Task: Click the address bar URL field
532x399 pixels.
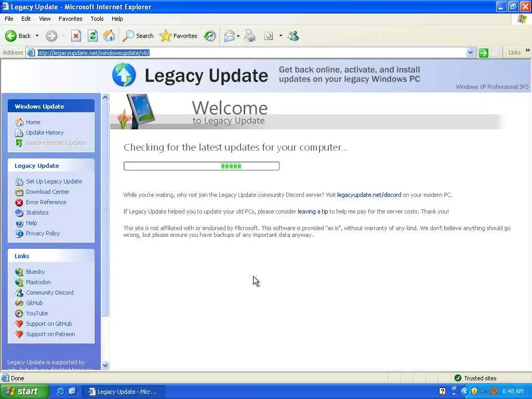Action: tap(251, 52)
